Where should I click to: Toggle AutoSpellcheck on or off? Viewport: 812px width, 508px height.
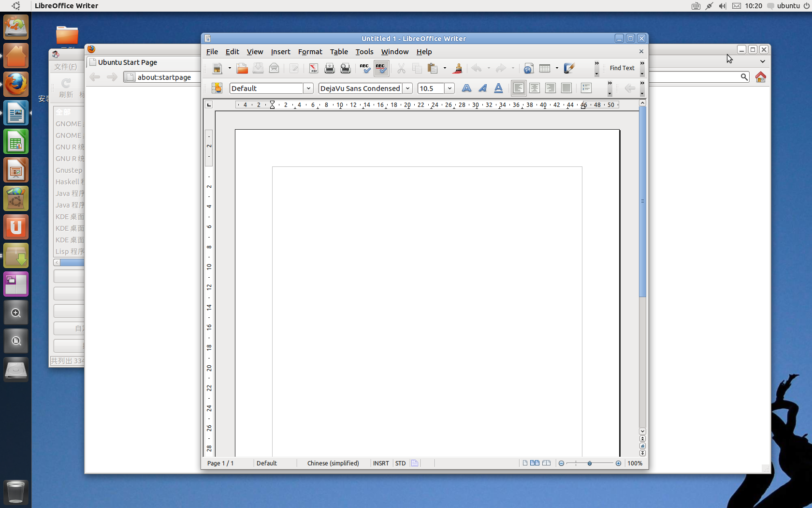(381, 68)
